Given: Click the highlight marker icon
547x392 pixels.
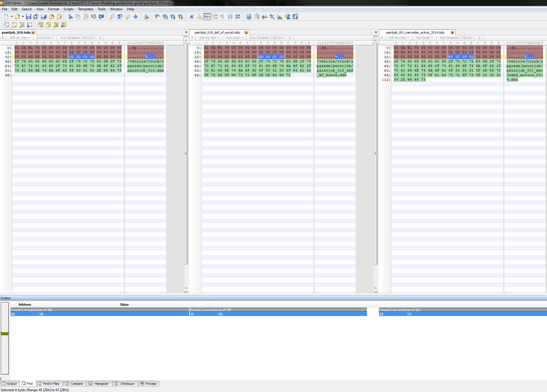Looking at the screenshot, I should 199,17.
